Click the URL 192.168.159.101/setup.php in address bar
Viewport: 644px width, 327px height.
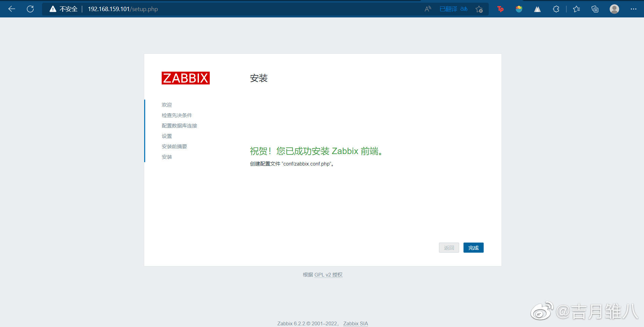coord(123,9)
